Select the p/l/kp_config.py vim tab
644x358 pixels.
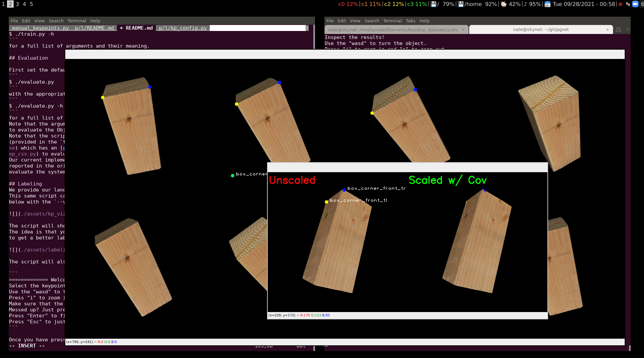pyautogui.click(x=182, y=28)
